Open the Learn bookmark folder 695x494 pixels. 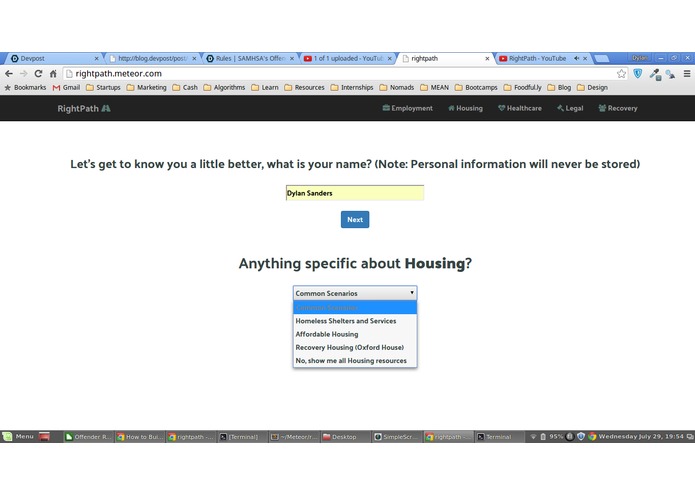point(265,87)
